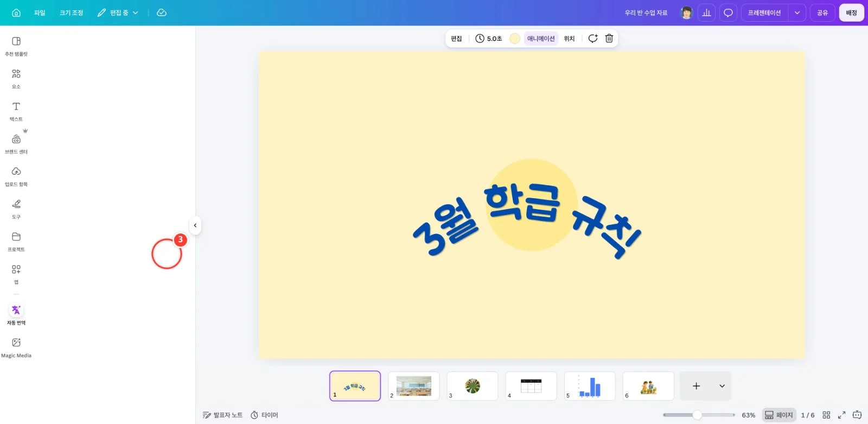Click the 프레젠테이션 present button
868x424 pixels.
(x=764, y=12)
